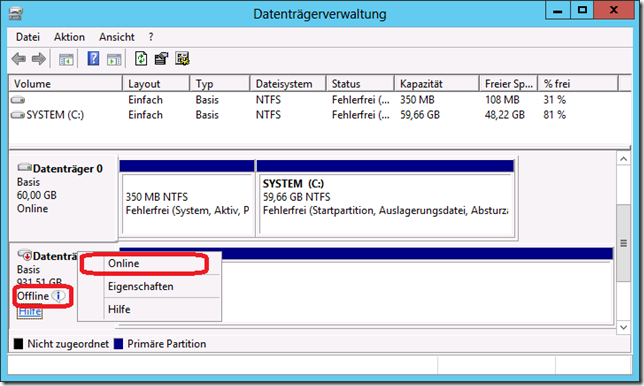
Task: Close the Datenträgerverwaltung window
Action: (614, 10)
